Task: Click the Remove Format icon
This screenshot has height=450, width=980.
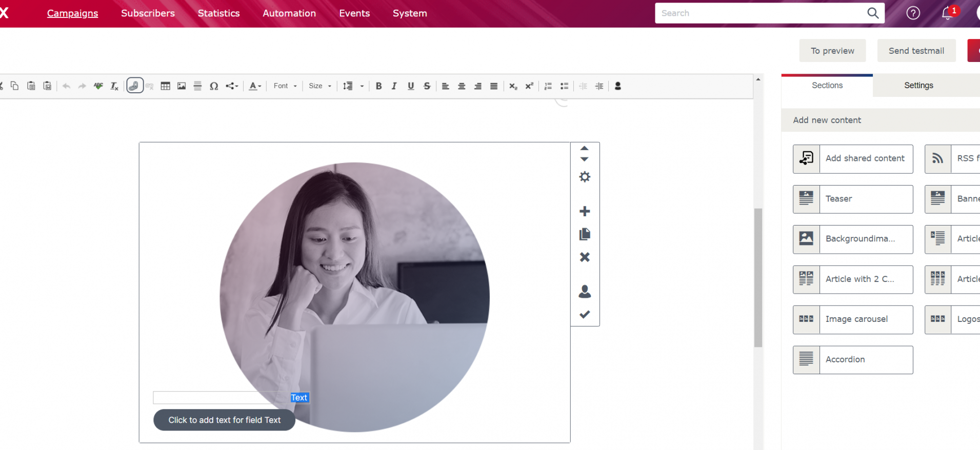Action: click(114, 86)
